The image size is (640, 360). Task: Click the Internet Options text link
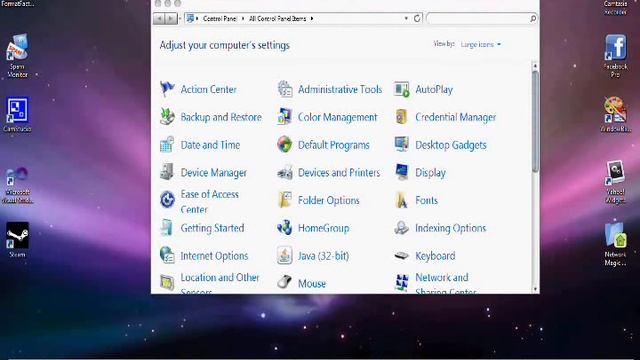tap(214, 256)
